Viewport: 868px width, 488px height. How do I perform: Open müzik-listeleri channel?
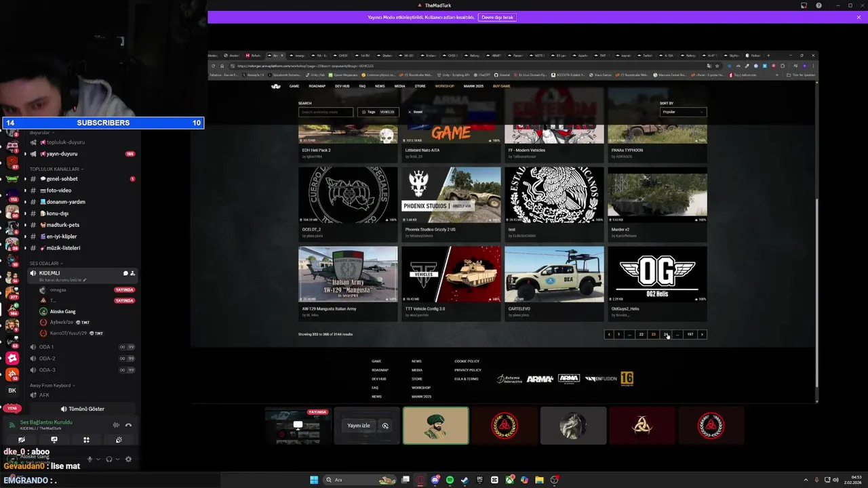[81, 248]
